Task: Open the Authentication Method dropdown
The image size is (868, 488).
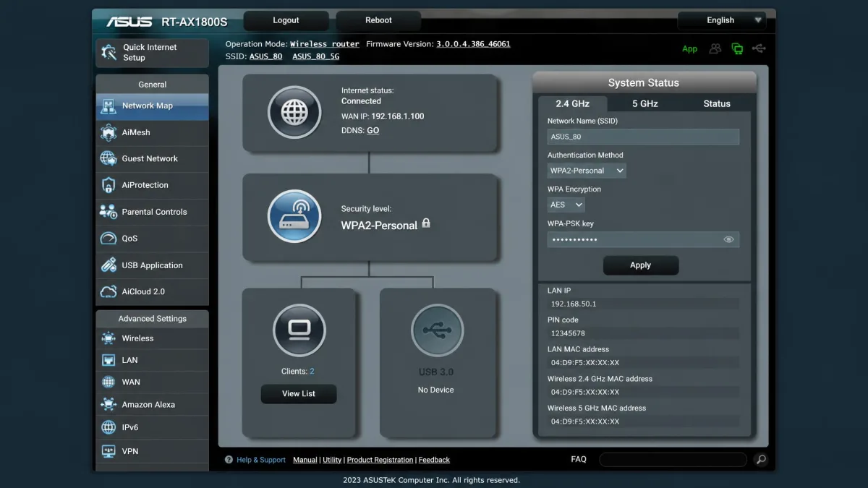Action: point(587,171)
